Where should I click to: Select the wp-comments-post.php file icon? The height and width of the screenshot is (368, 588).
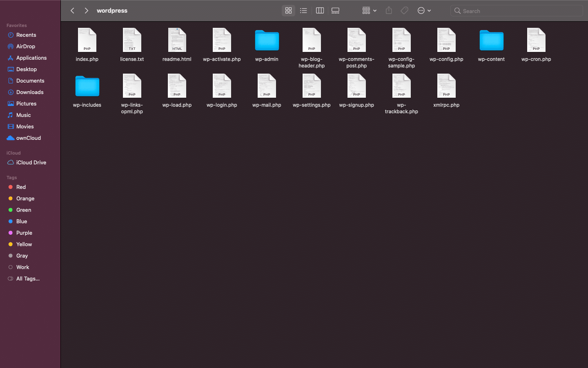coord(356,40)
